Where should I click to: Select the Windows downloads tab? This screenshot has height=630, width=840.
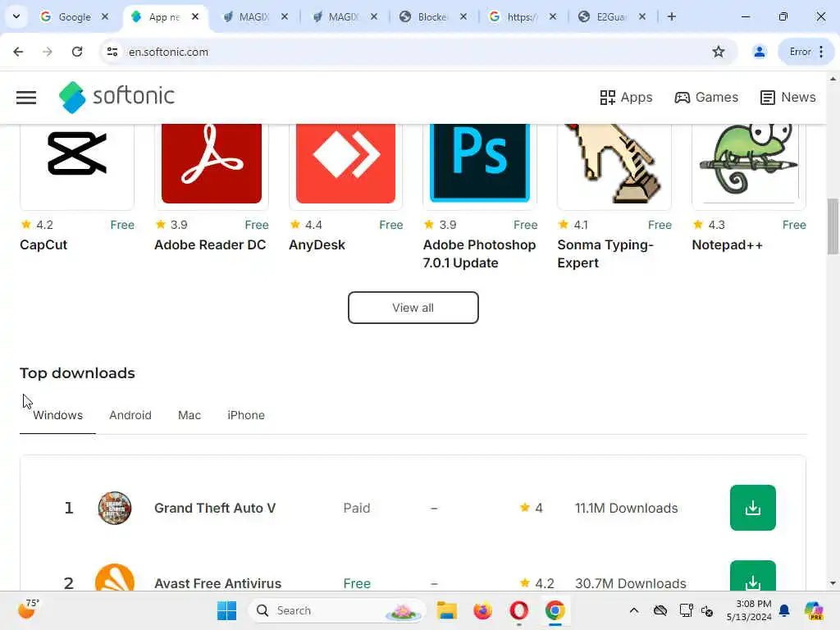tap(58, 415)
